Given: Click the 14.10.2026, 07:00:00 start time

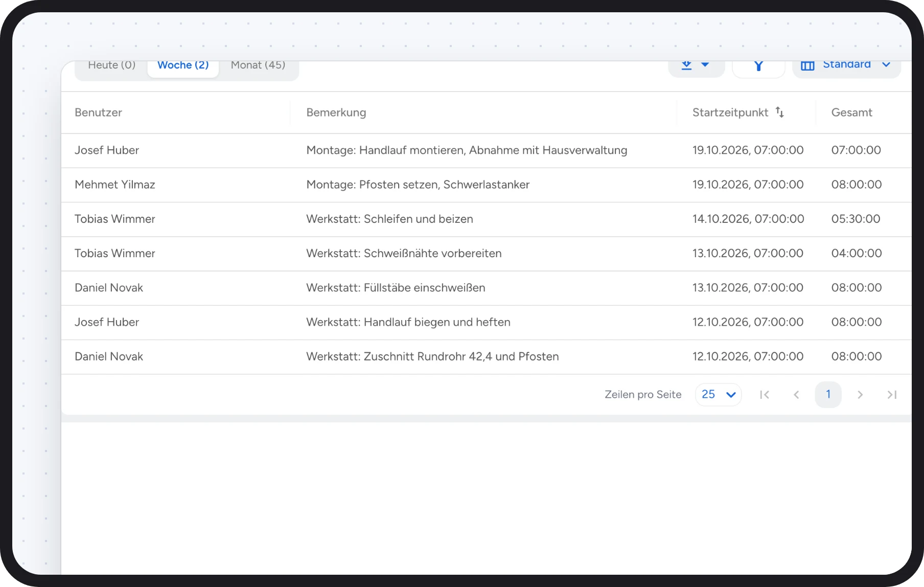Looking at the screenshot, I should 748,219.
